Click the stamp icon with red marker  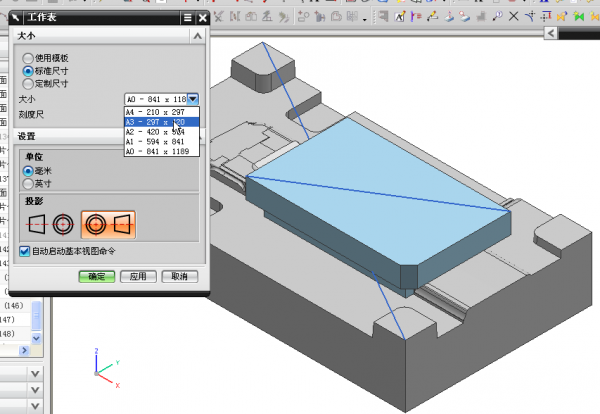click(465, 16)
